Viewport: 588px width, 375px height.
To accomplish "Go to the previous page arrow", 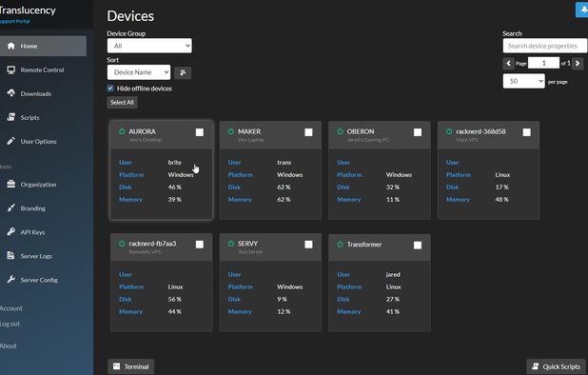I will coord(508,64).
